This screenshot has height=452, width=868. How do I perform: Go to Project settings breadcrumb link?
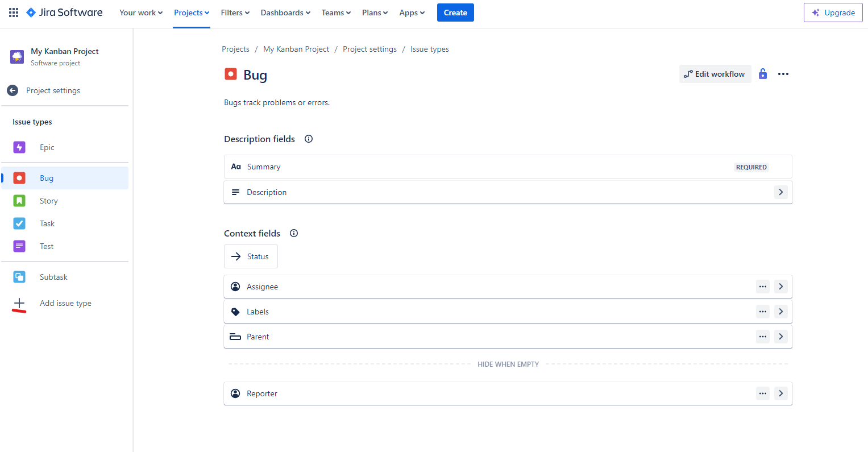point(369,49)
